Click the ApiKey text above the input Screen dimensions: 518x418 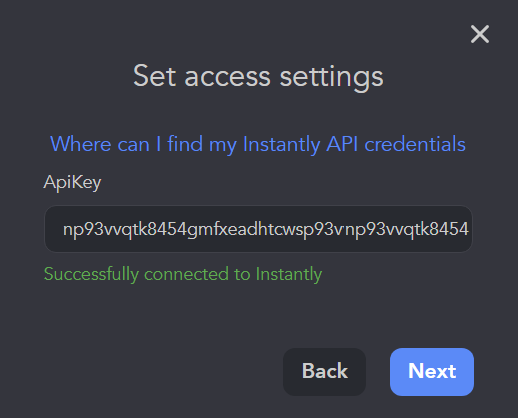pos(72,182)
